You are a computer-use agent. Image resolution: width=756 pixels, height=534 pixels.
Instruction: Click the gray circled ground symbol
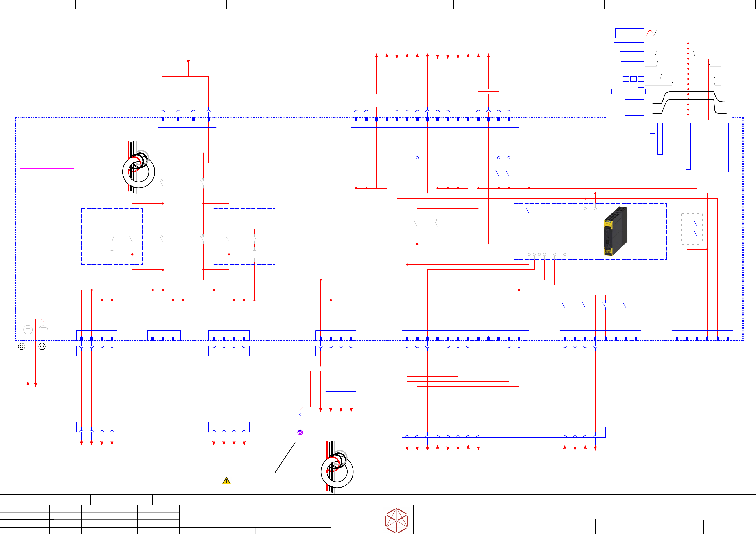(x=28, y=329)
